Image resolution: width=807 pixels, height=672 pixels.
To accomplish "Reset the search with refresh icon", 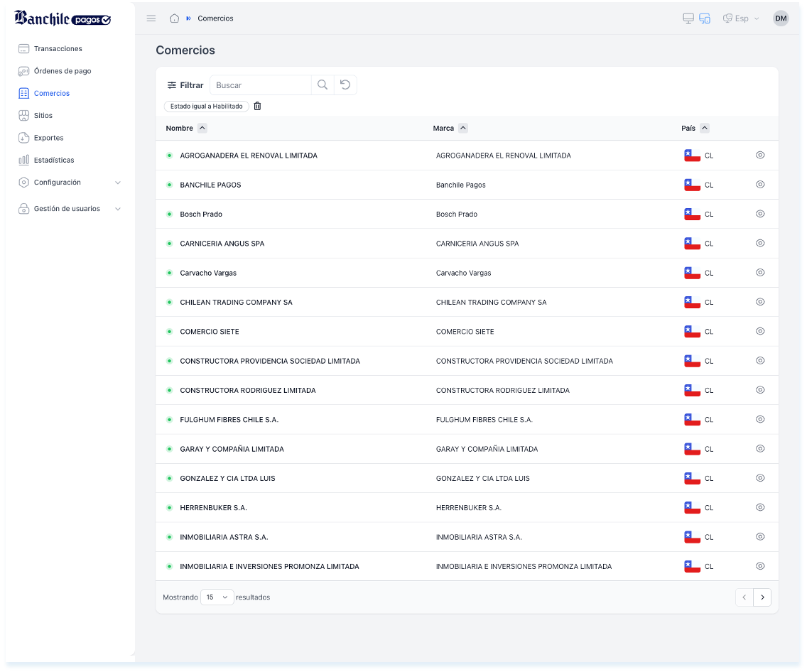I will click(345, 85).
